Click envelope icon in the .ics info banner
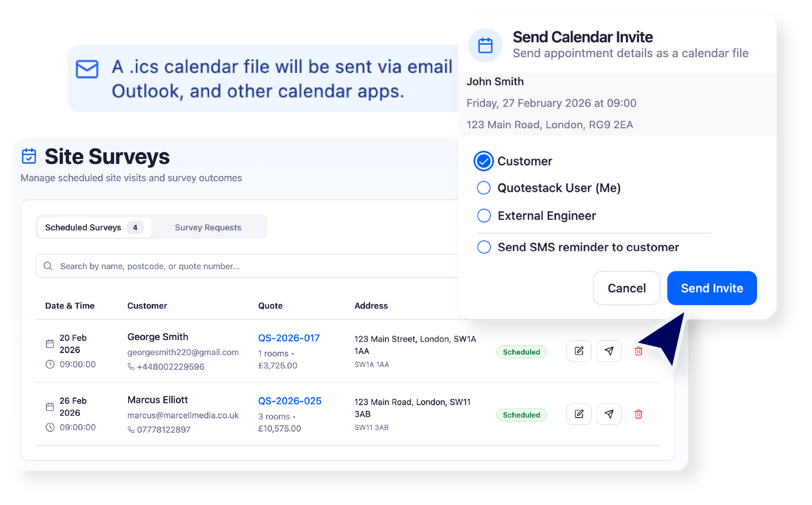The width and height of the screenshot is (812, 505). click(x=87, y=69)
